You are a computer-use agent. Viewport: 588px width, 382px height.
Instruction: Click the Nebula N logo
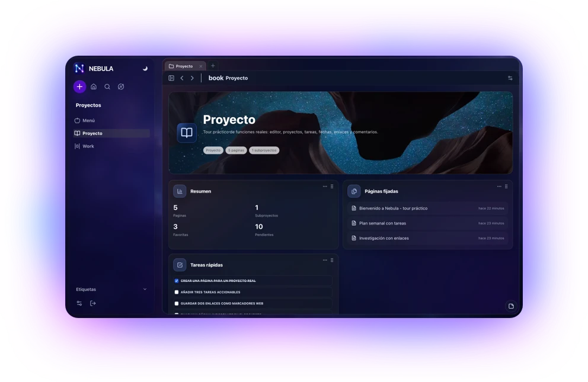(79, 68)
